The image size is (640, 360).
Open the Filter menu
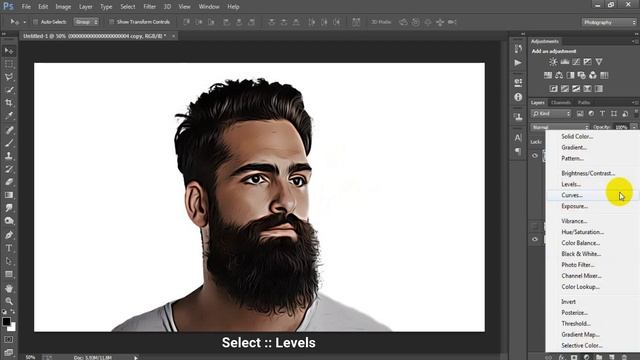[x=149, y=7]
